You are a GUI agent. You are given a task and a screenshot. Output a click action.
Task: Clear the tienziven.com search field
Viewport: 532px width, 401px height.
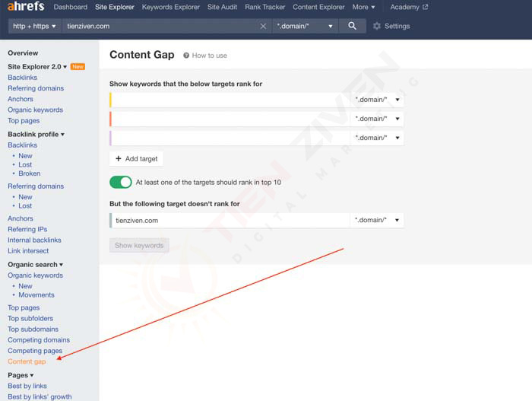click(x=263, y=26)
